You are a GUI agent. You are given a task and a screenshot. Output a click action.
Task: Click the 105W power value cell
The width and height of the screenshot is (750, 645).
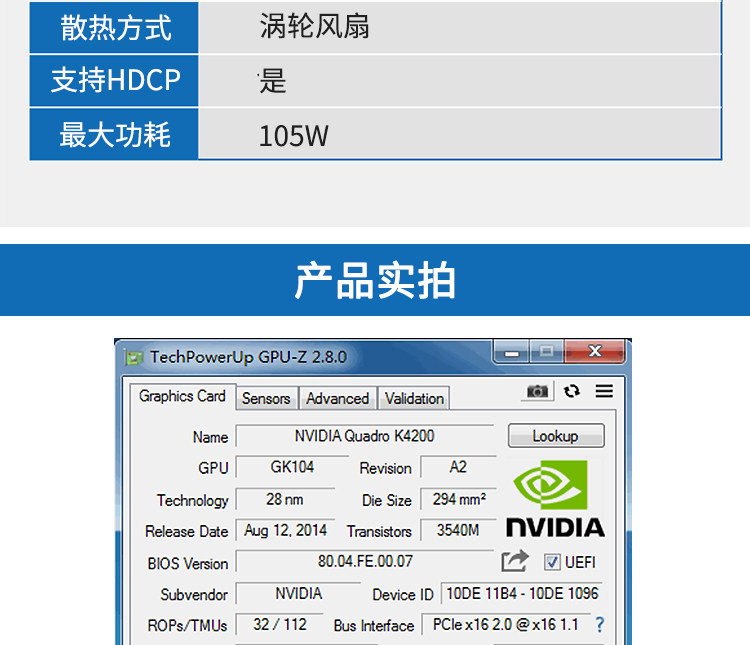(x=460, y=134)
